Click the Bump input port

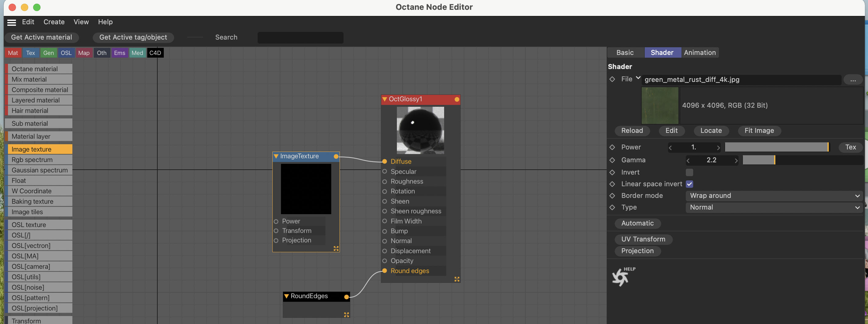[385, 231]
